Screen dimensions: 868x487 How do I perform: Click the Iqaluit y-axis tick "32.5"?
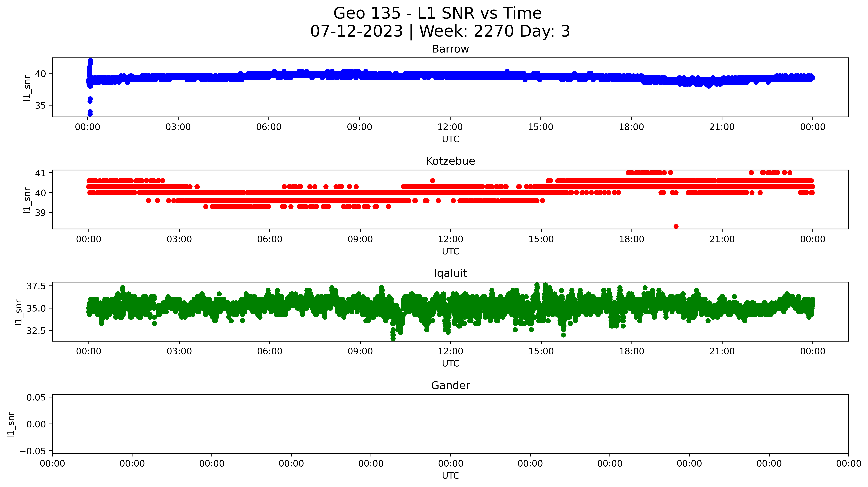point(36,331)
